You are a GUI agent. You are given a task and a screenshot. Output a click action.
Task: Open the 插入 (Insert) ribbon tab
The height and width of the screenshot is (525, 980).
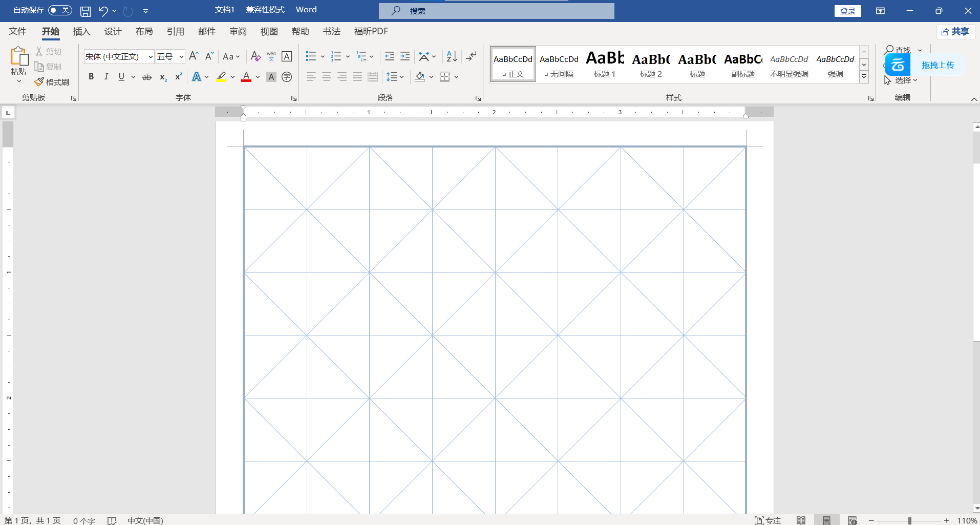[81, 32]
